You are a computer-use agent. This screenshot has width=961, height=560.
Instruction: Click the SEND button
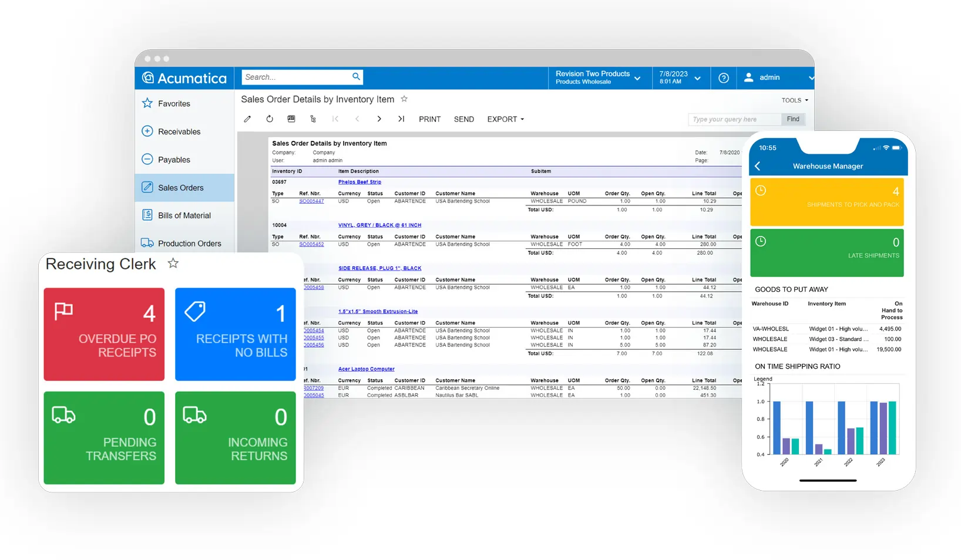pos(463,119)
